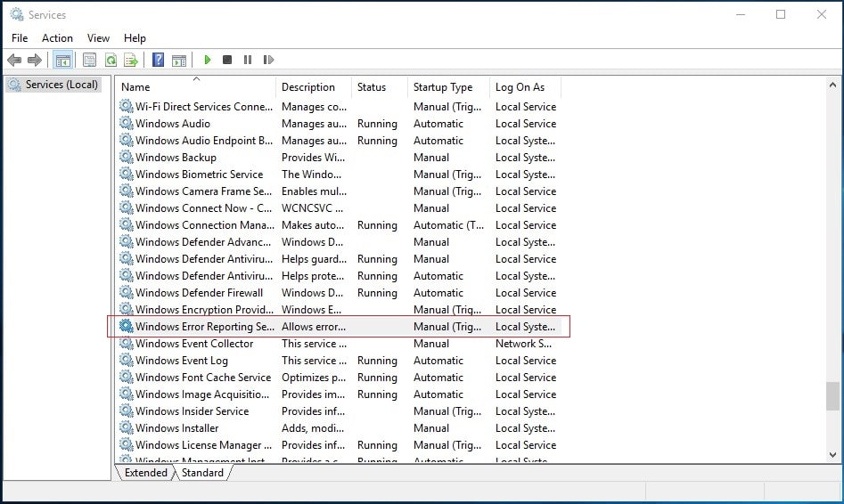Click 'Allows error...' description cell
This screenshot has height=504, width=844.
pyautogui.click(x=314, y=327)
